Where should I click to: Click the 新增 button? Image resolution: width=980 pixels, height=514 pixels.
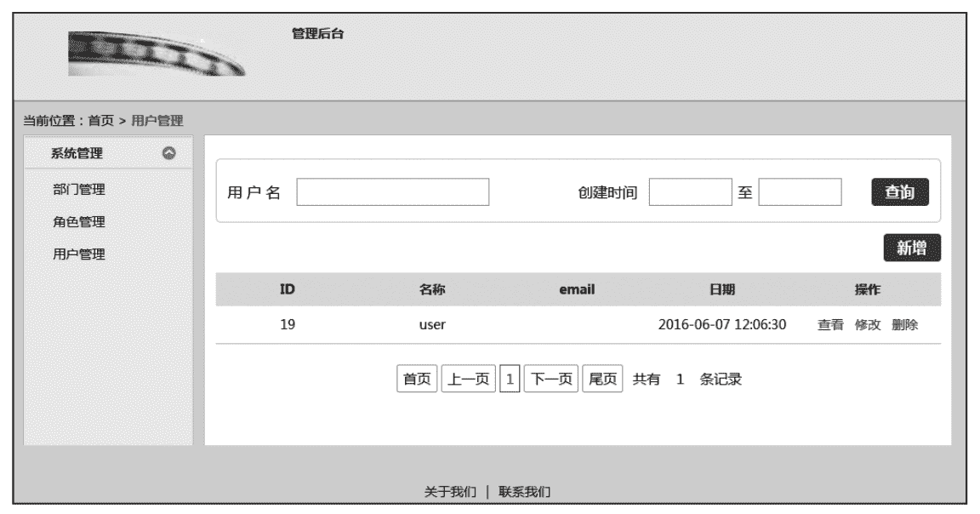point(912,248)
